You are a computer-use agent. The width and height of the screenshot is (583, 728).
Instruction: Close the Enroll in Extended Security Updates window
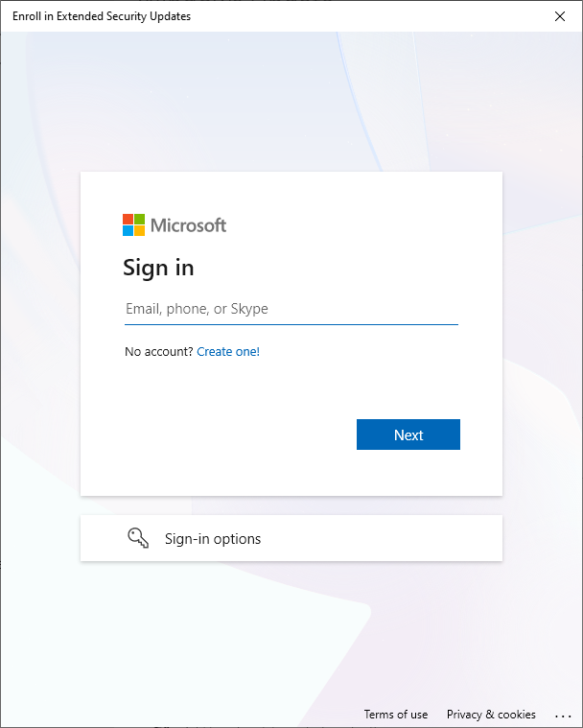coord(560,16)
